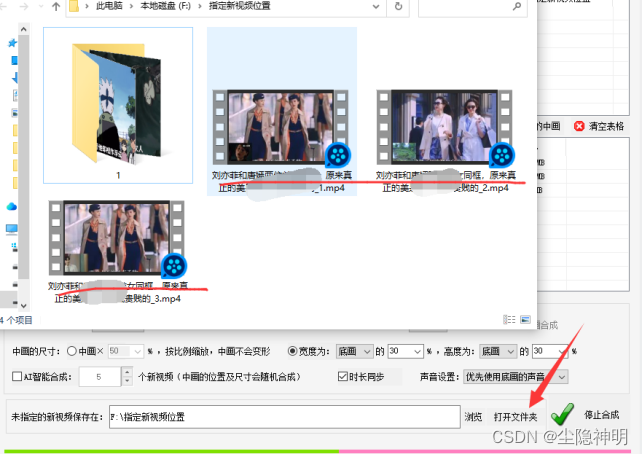The width and height of the screenshot is (643, 455).
Task: Select 此电脑 in the address path
Action: [x=109, y=6]
